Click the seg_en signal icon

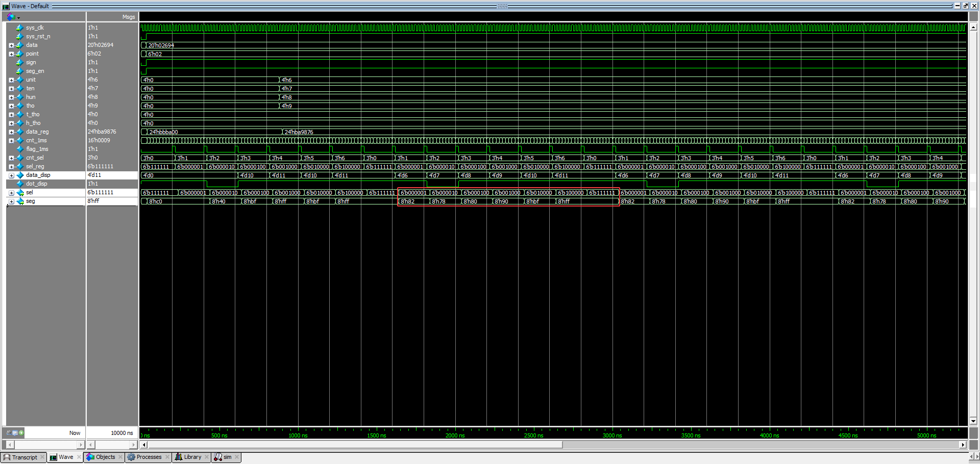[19, 71]
